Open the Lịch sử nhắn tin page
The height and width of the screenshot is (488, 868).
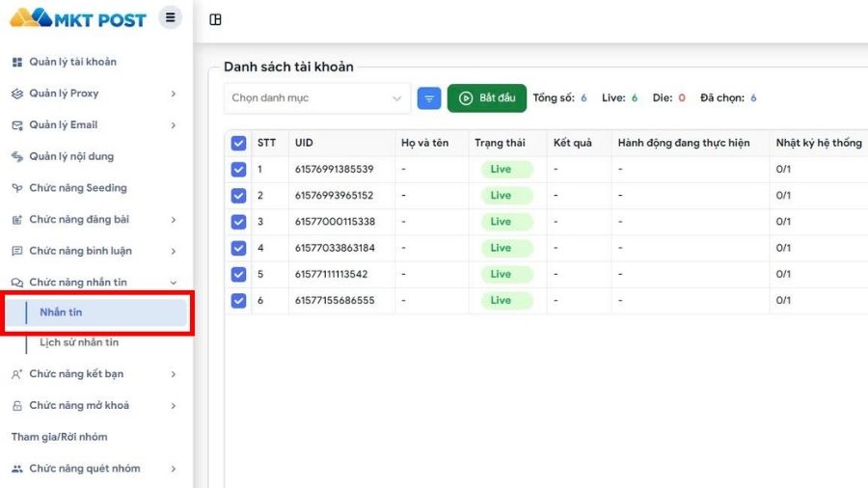click(x=79, y=342)
